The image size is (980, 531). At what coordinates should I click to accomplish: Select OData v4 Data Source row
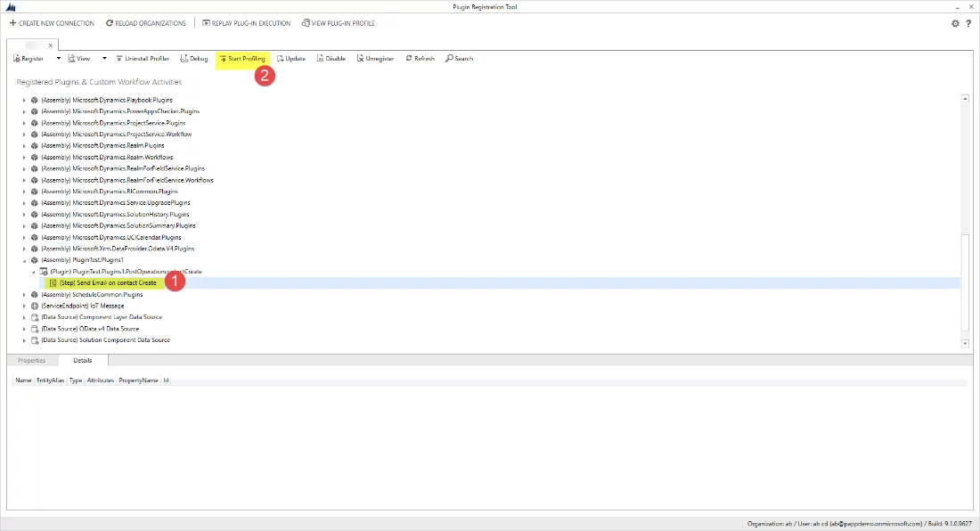coord(90,329)
